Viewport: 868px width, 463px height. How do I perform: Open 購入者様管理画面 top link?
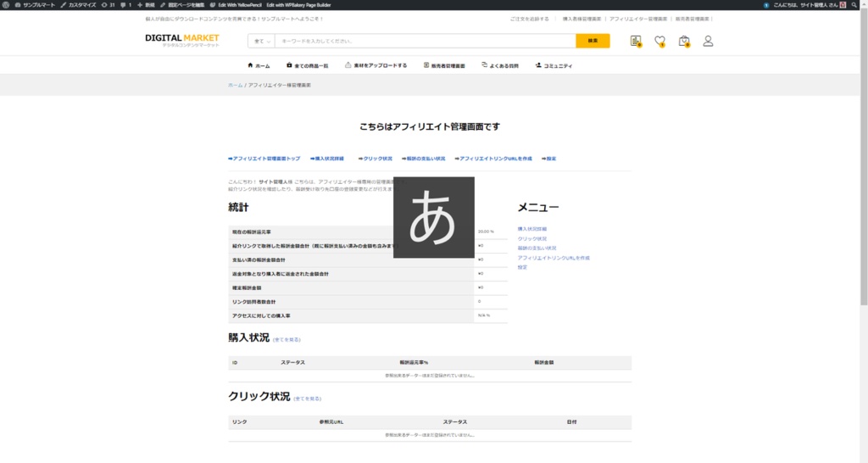point(581,19)
